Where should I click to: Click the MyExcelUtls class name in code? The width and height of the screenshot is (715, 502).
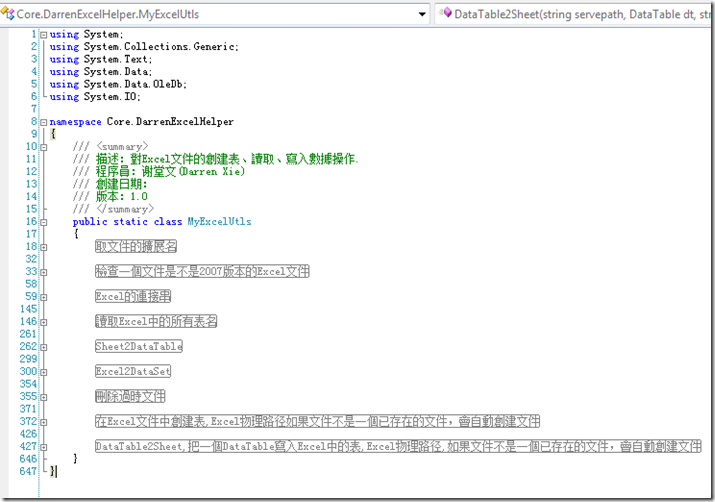tap(219, 222)
